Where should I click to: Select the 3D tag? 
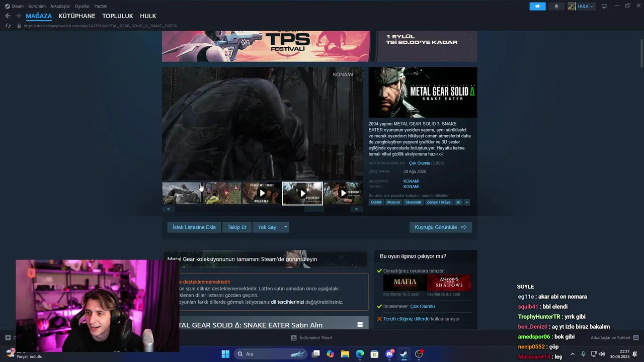[x=458, y=202]
